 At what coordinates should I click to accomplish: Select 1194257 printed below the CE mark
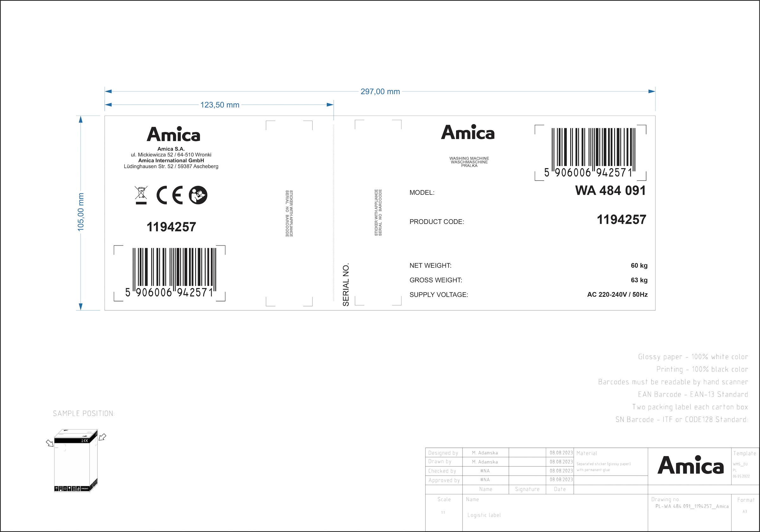pyautogui.click(x=171, y=227)
